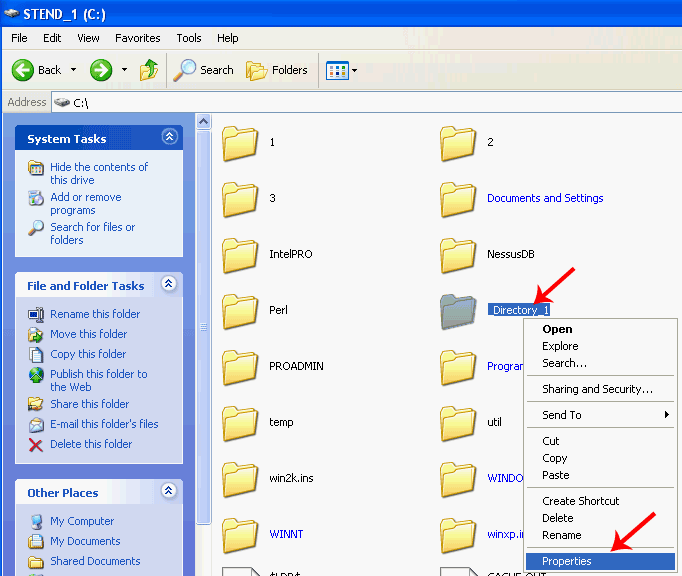Select the PROADMIN folder icon

(240, 367)
